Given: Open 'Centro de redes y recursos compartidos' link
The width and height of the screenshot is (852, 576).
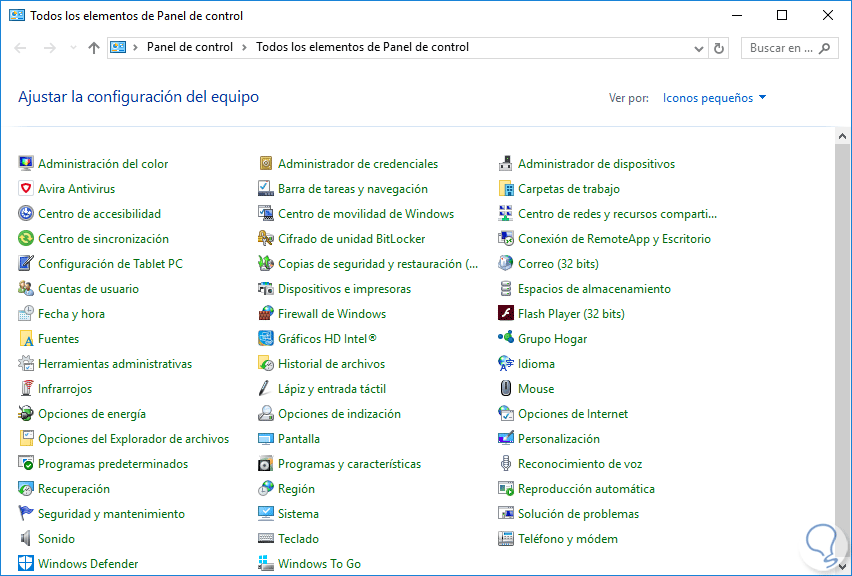Looking at the screenshot, I should tap(617, 214).
